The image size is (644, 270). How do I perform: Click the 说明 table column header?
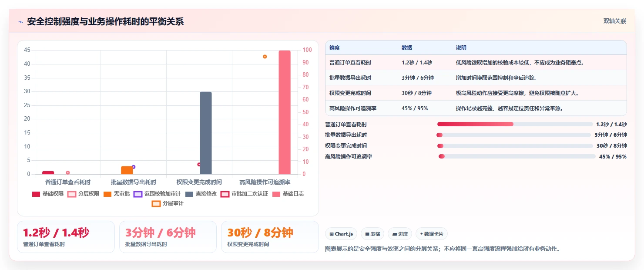pos(461,48)
